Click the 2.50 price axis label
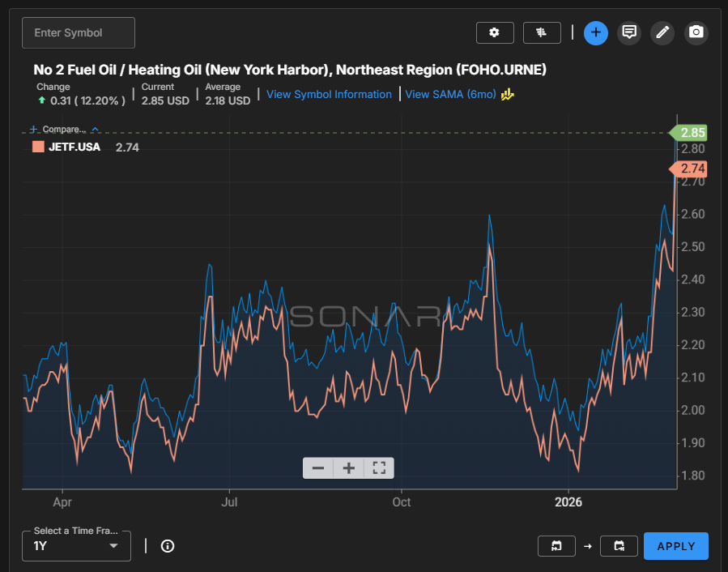 (x=692, y=247)
